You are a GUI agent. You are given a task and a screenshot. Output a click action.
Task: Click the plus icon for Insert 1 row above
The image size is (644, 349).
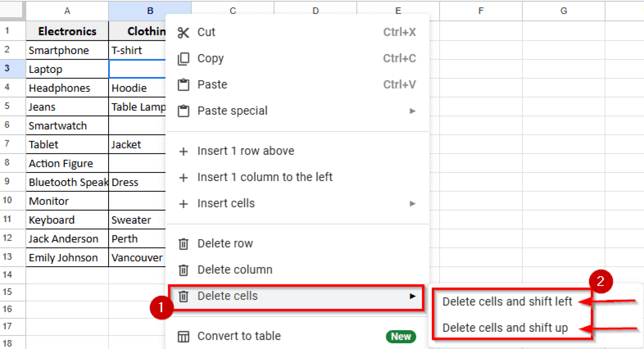tap(183, 152)
